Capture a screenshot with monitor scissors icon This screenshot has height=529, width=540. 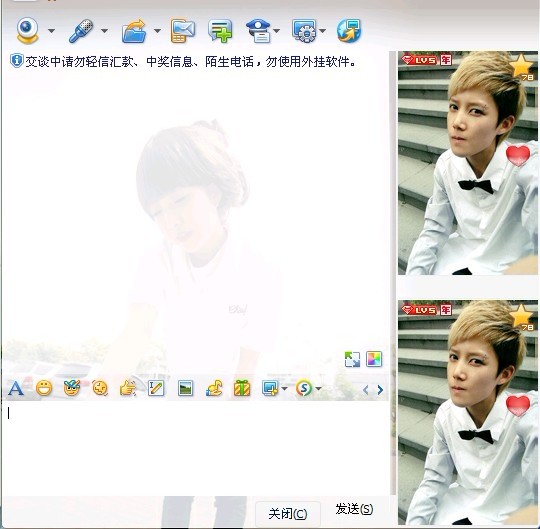tap(270, 388)
